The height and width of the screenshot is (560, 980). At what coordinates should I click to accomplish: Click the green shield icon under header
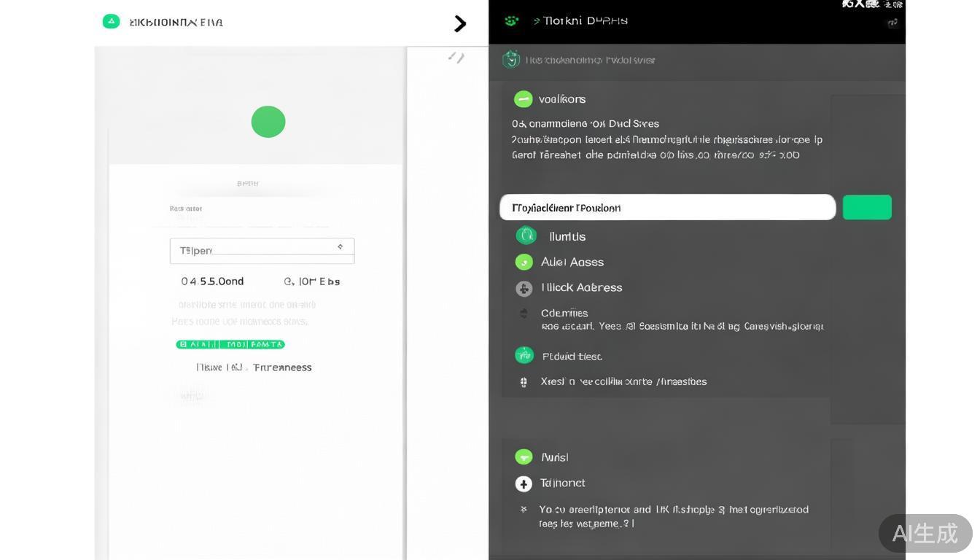(x=511, y=60)
